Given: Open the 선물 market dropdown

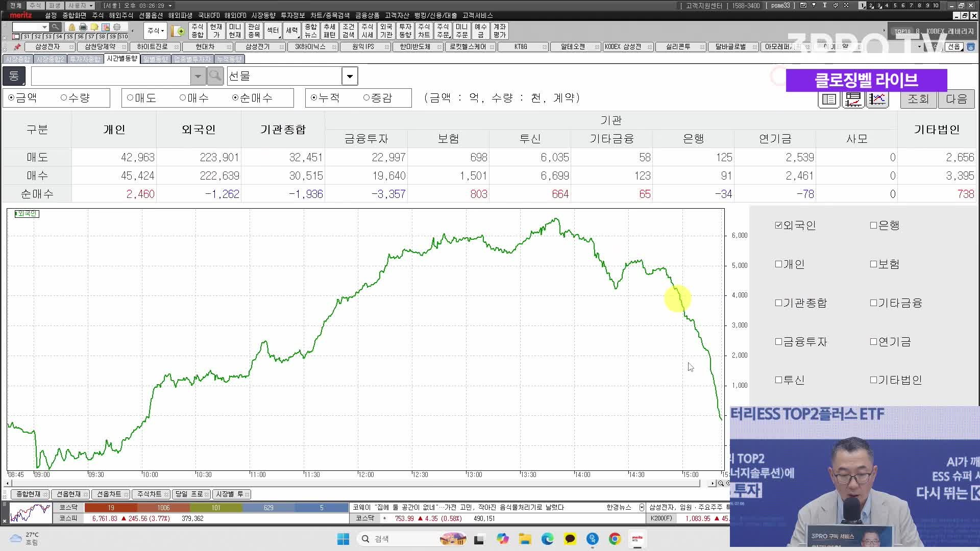Looking at the screenshot, I should tap(350, 76).
